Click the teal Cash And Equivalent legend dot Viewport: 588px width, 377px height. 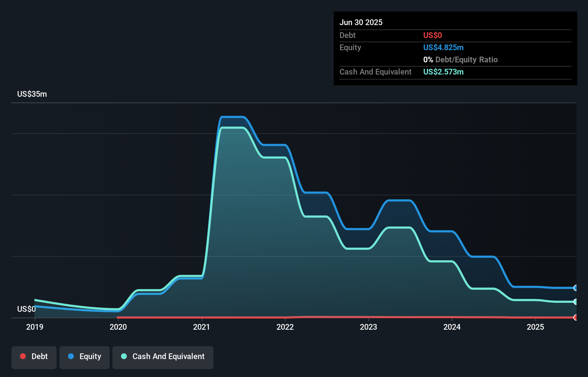click(x=124, y=356)
